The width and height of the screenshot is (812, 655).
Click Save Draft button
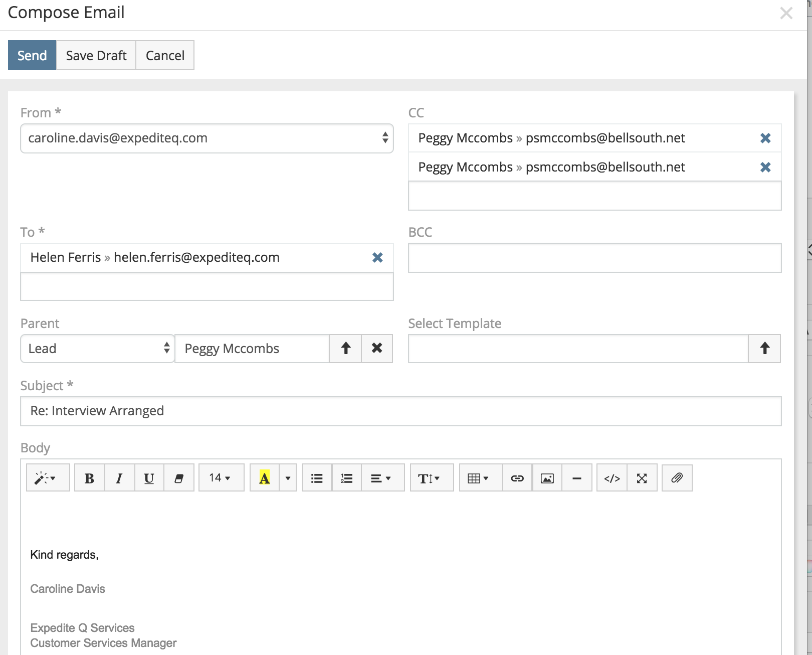[96, 55]
